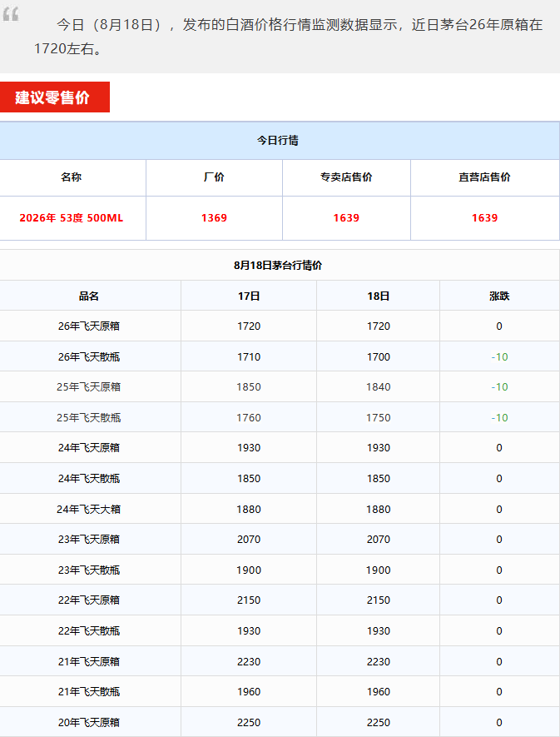
Task: Click the -10 change for 26年飞天散瓶
Action: [499, 357]
